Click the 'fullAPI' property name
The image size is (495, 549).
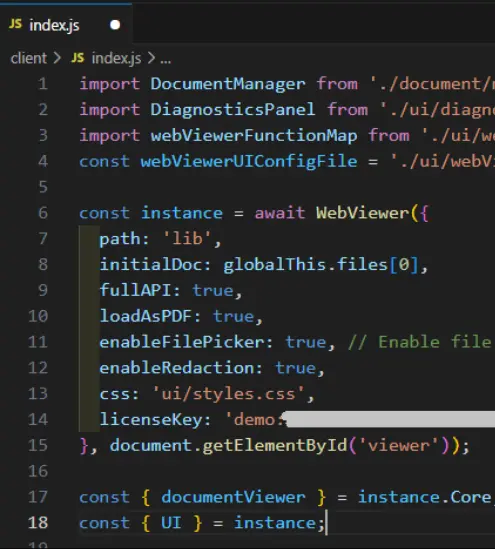pos(135,291)
